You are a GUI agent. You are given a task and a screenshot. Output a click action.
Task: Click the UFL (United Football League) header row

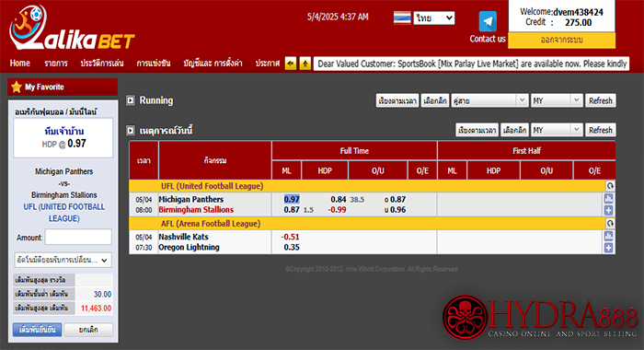[x=368, y=186]
